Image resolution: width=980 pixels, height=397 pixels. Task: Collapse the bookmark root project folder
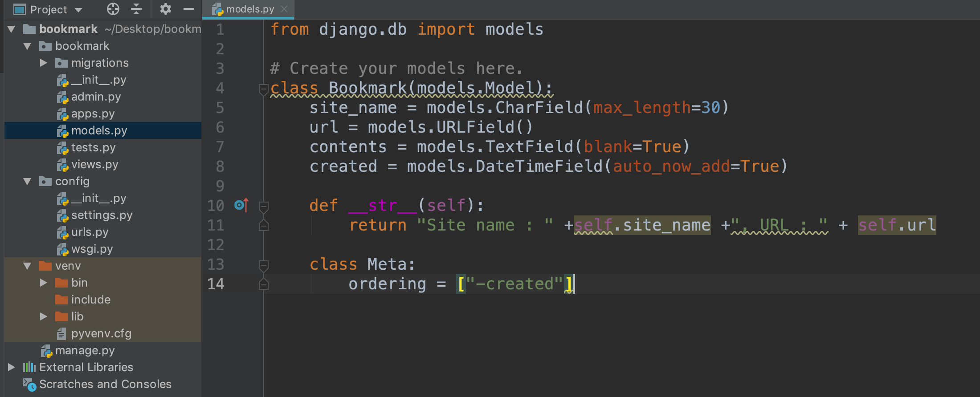12,29
